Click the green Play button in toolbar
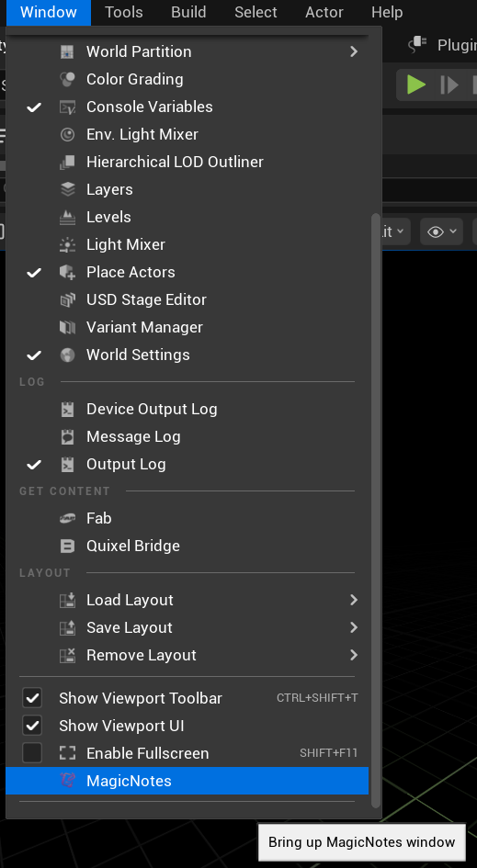The width and height of the screenshot is (477, 868). tap(416, 85)
